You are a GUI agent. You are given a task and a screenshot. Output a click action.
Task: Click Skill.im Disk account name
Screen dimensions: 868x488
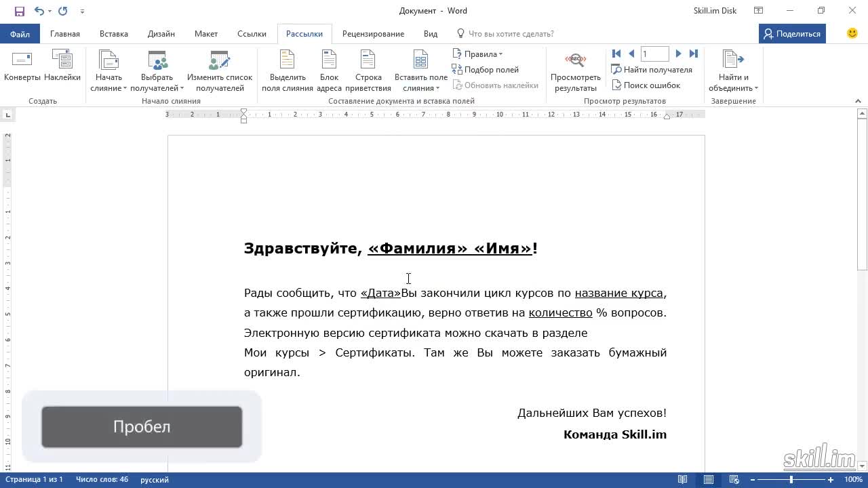[x=715, y=11]
